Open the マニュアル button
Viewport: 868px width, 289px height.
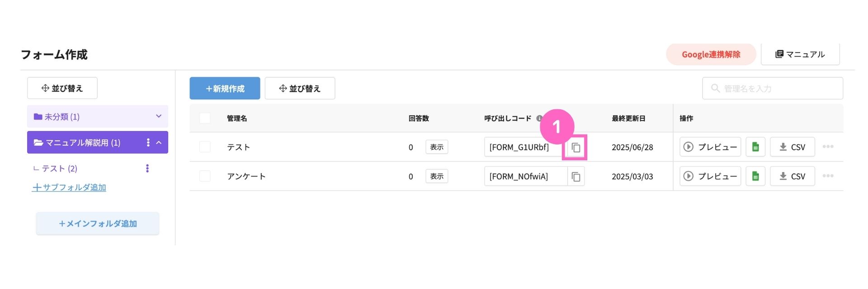[x=800, y=54]
